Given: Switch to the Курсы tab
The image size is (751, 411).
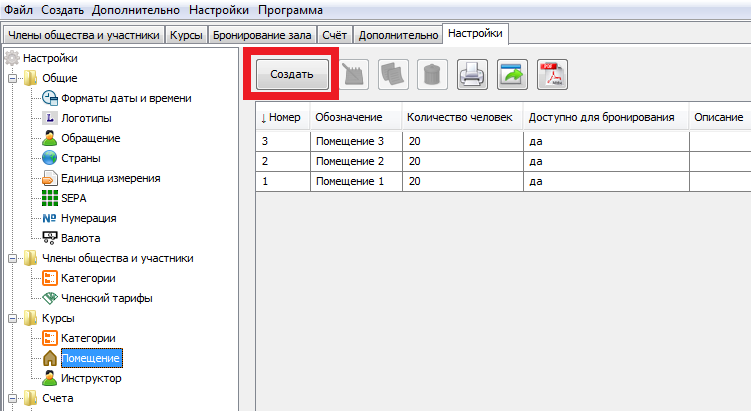Looking at the screenshot, I should click(x=186, y=35).
